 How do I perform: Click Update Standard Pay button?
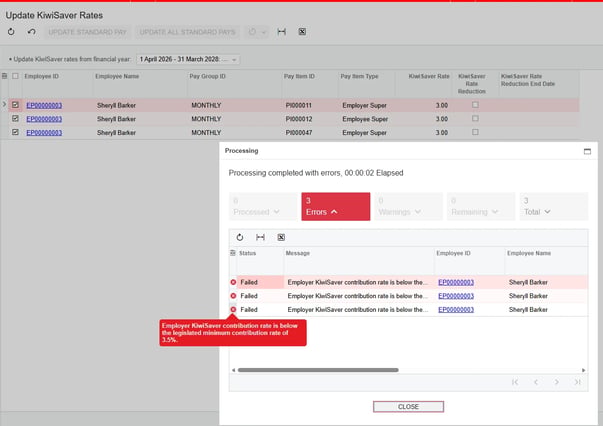pyautogui.click(x=87, y=32)
